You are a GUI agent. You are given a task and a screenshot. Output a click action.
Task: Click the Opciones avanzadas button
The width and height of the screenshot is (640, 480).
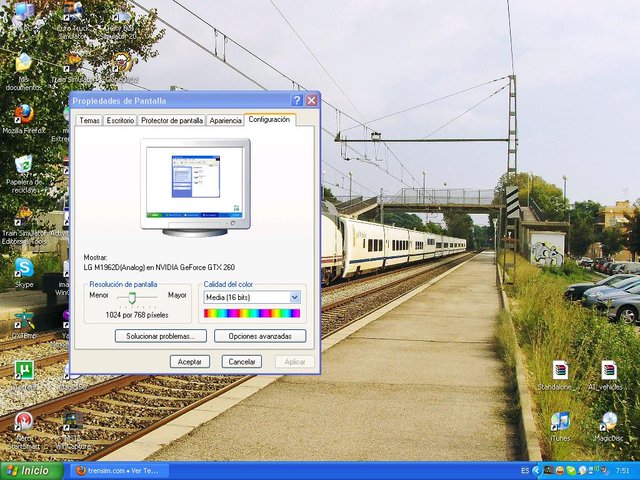click(x=260, y=336)
